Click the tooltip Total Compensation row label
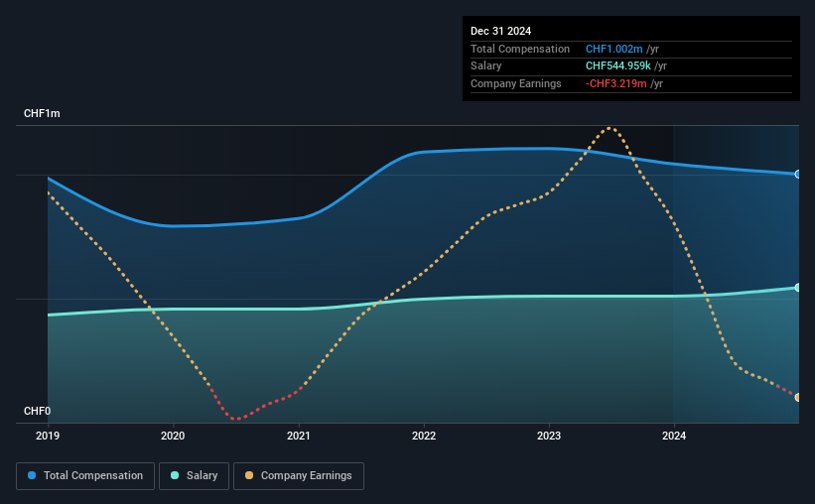This screenshot has width=815, height=504. [x=520, y=49]
